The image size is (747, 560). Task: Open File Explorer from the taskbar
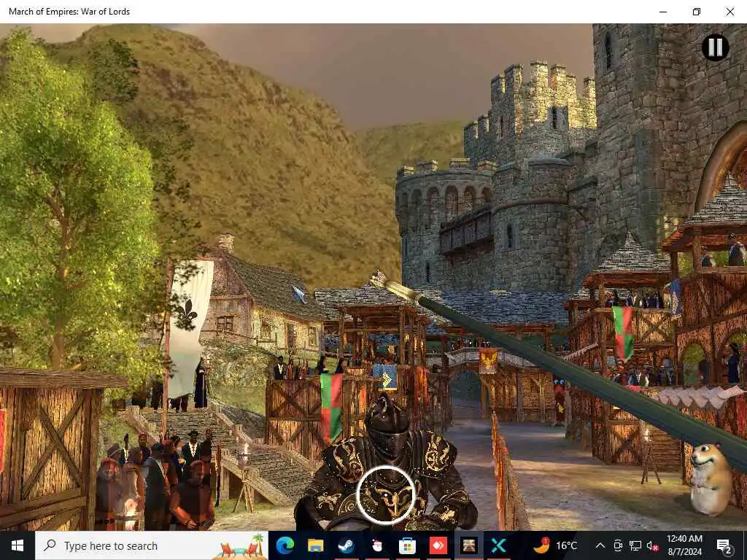[315, 545]
